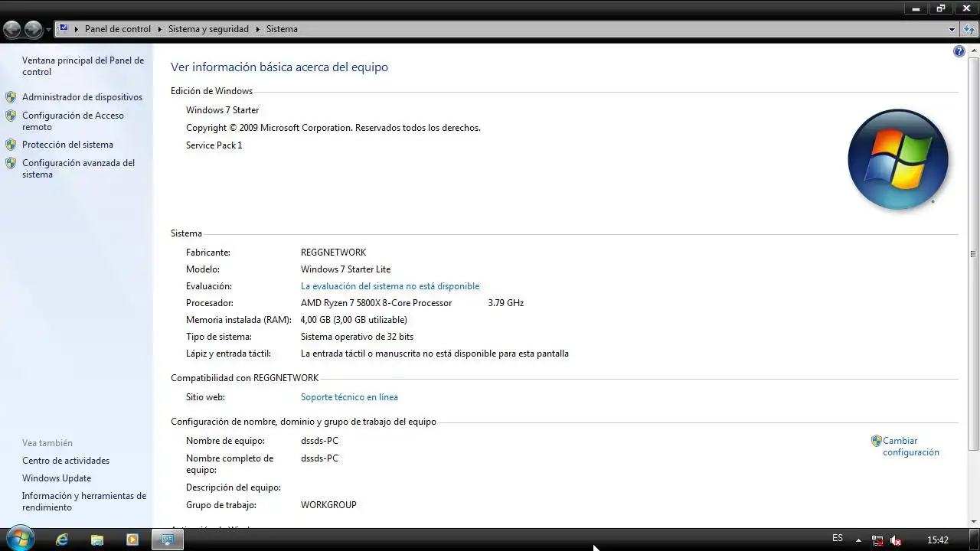Screen dimensions: 980x551
Task: Restore down the Sistema window
Action: pos(941,8)
